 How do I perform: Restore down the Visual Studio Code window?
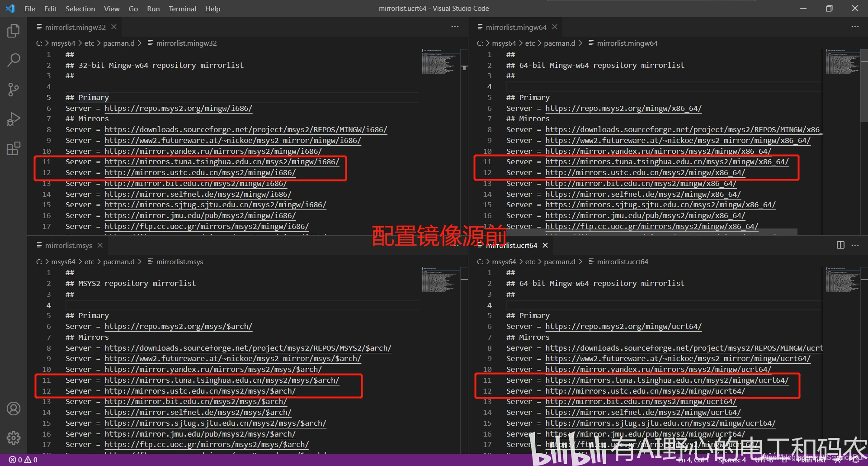point(829,9)
